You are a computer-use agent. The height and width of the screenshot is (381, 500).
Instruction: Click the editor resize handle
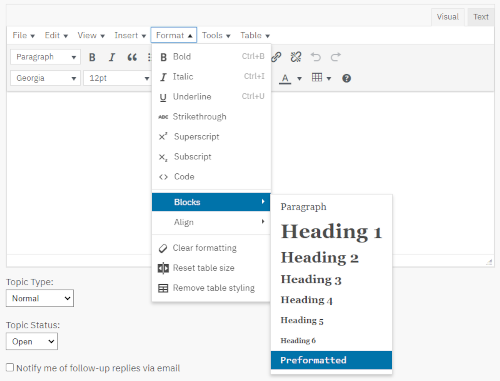489,262
